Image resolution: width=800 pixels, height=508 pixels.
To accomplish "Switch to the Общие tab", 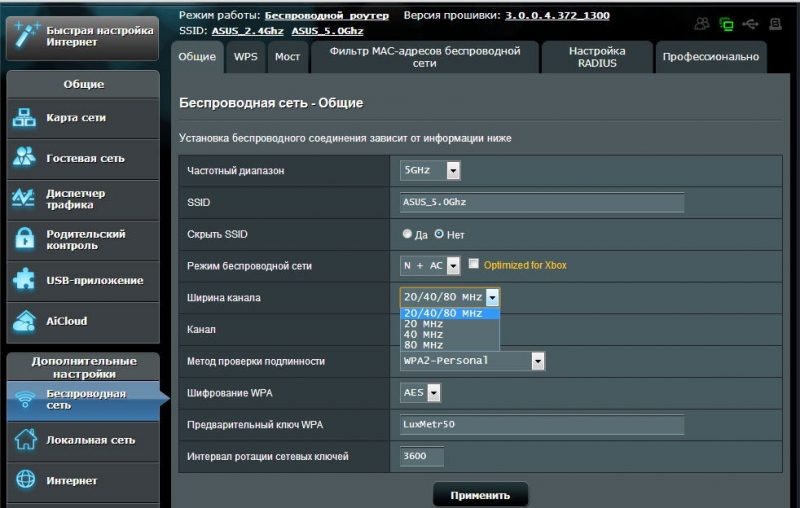I will click(x=197, y=57).
